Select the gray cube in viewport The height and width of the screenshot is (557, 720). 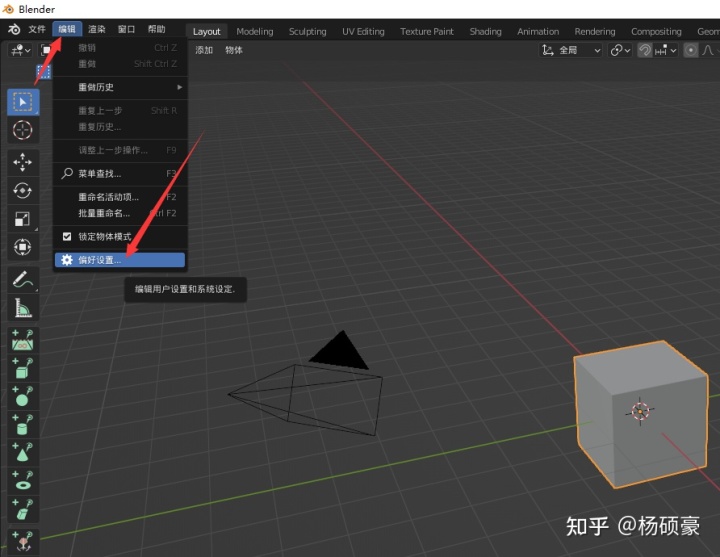pyautogui.click(x=641, y=415)
